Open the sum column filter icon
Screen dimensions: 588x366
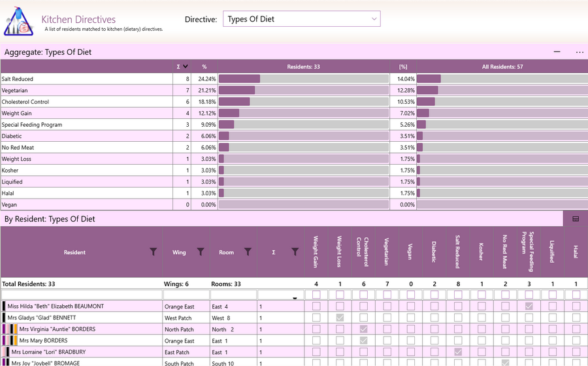tap(295, 252)
